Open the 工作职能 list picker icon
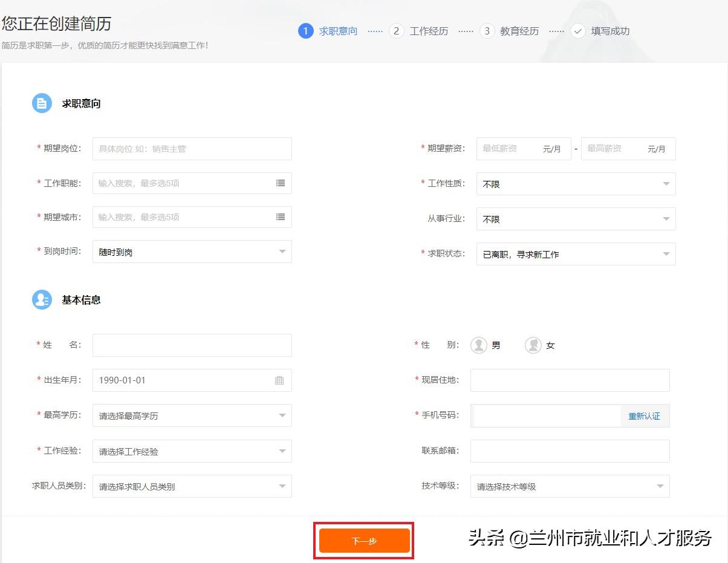728x563 pixels. click(280, 183)
